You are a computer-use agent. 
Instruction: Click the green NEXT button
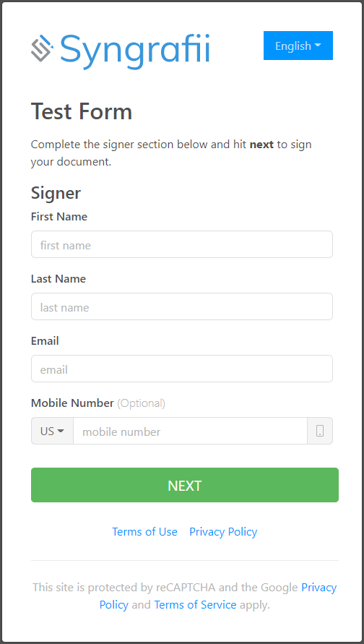click(185, 485)
